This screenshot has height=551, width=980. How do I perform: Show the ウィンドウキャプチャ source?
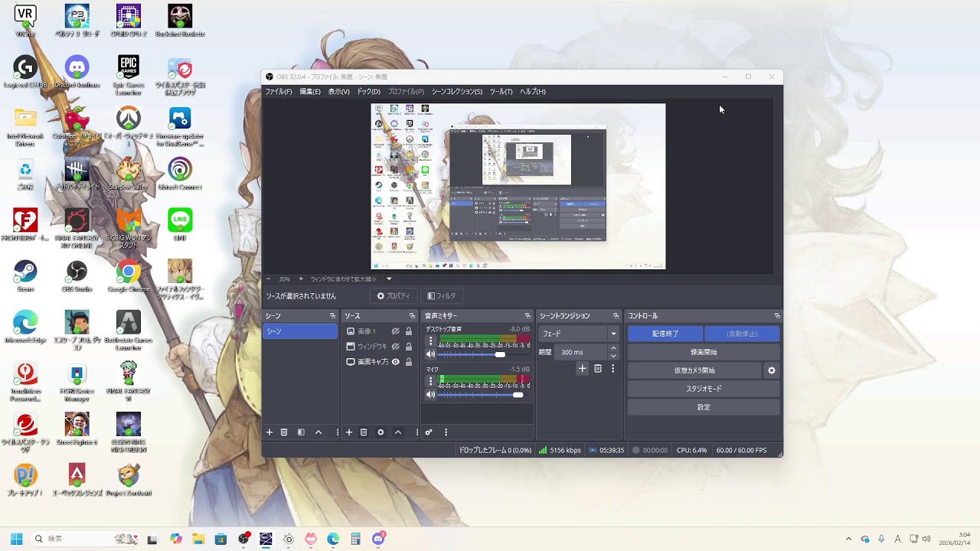396,347
